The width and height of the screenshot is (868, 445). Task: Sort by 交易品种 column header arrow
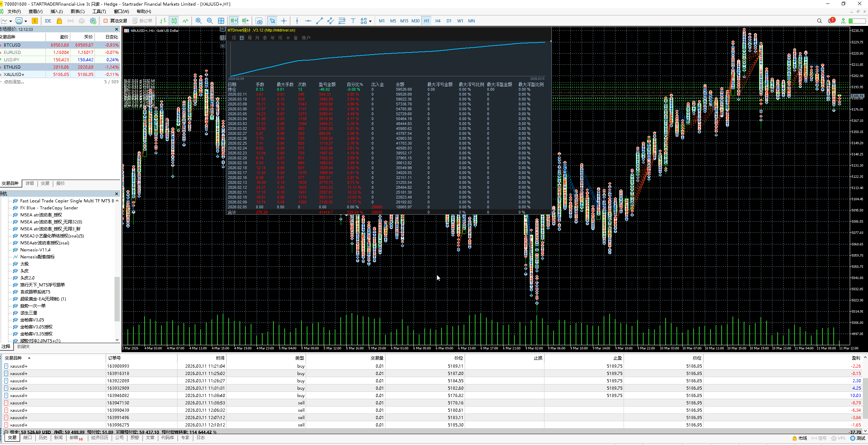(29, 358)
